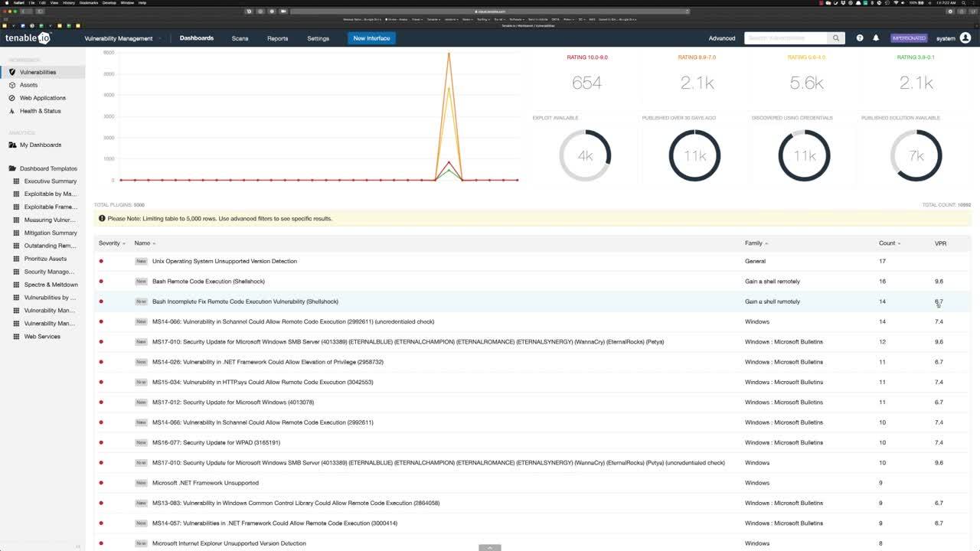
Task: Sort table by Family column
Action: [x=756, y=243]
